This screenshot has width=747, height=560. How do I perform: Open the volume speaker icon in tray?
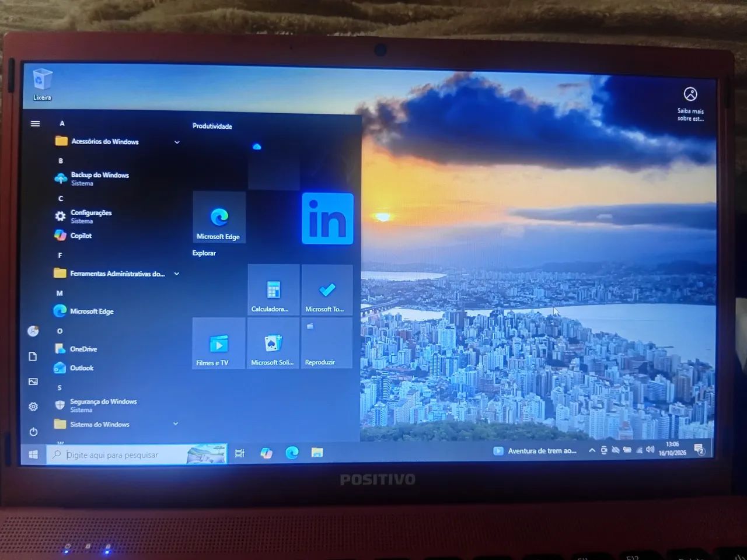pyautogui.click(x=650, y=450)
